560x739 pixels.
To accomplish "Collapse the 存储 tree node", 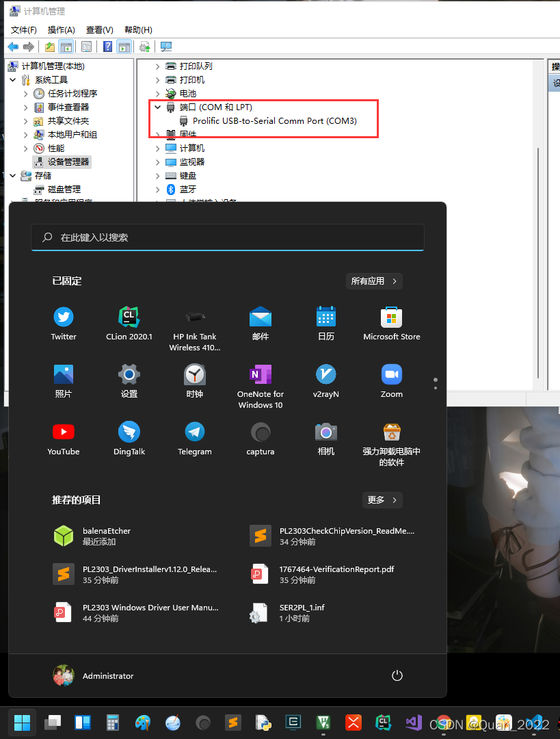I will tap(13, 175).
